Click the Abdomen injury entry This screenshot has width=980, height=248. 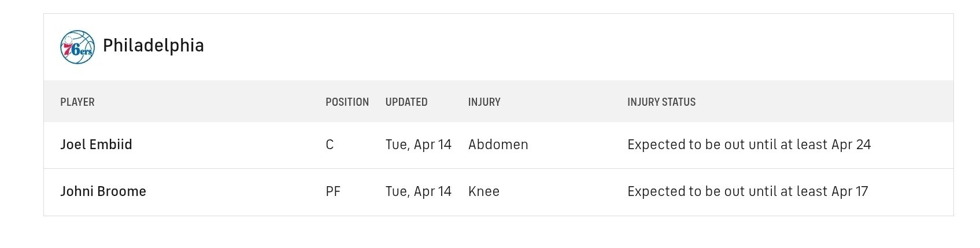click(x=498, y=145)
